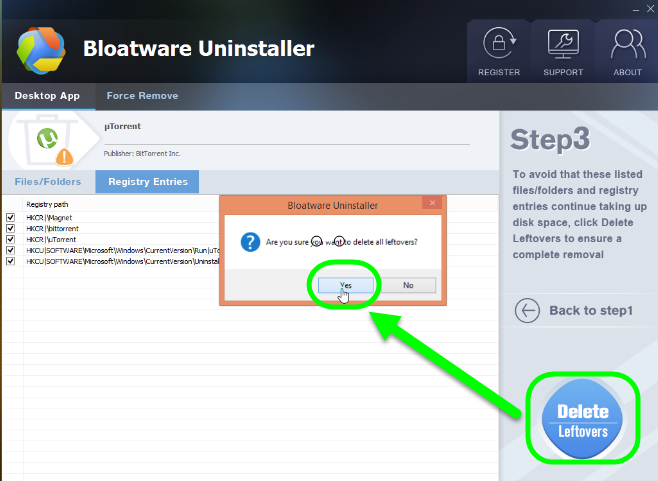This screenshot has width=658, height=481.
Task: Open the Support monitor icon
Action: click(563, 44)
